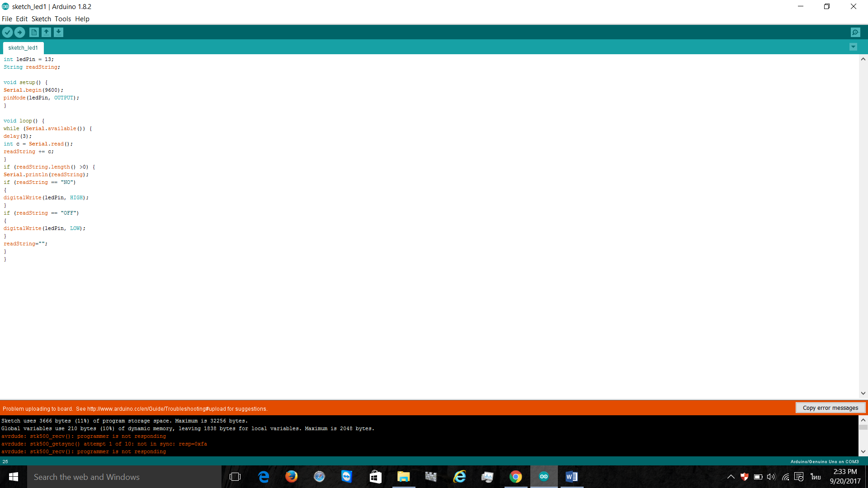Click the 'int ledPin = 13;' code line
Image resolution: width=868 pixels, height=488 pixels.
click(28, 59)
